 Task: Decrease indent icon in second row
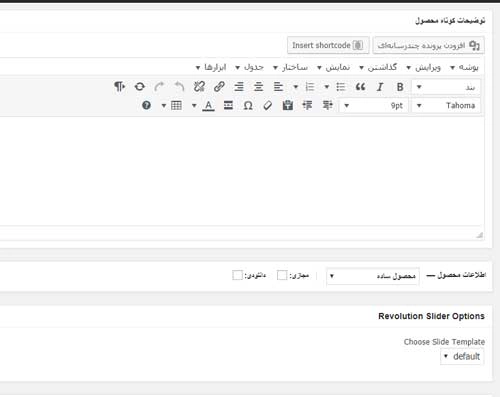(327, 106)
